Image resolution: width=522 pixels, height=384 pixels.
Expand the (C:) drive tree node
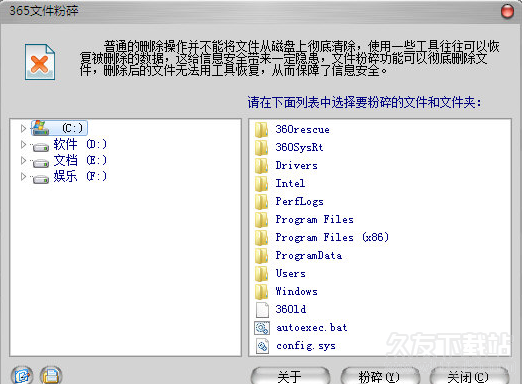pyautogui.click(x=23, y=128)
